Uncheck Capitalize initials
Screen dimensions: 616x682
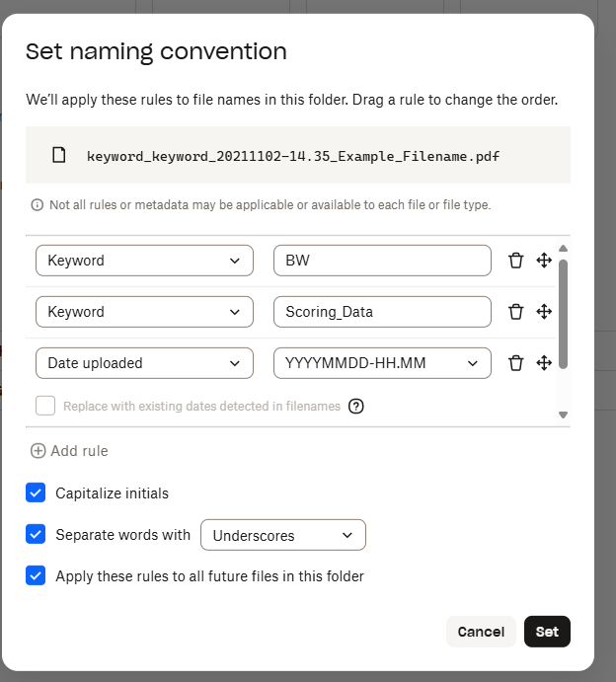[x=36, y=493]
